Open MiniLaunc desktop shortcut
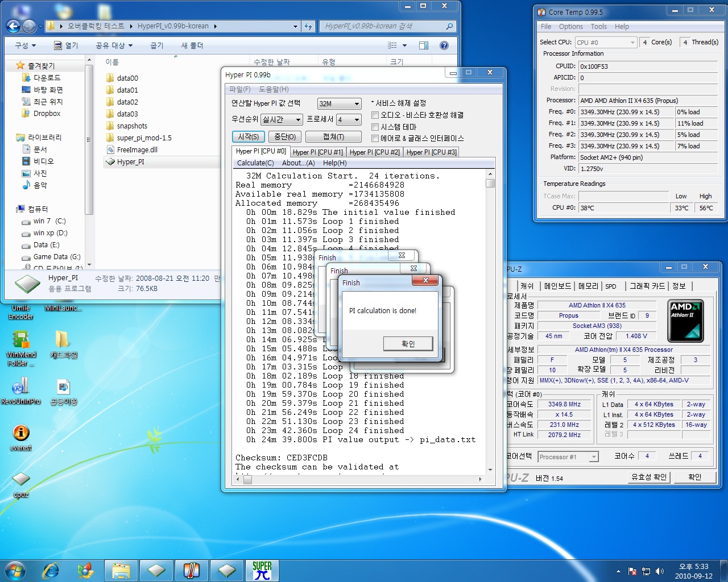The height and width of the screenshot is (582, 728). (63, 307)
